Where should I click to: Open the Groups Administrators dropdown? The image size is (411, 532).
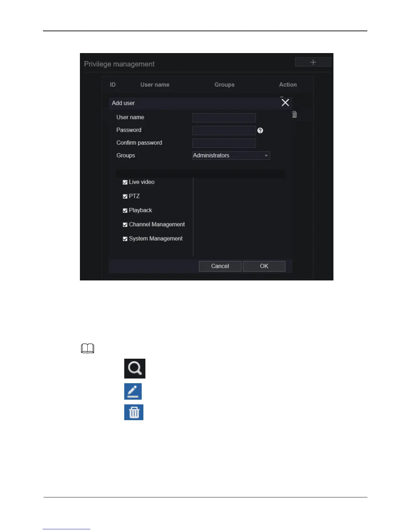(x=231, y=156)
